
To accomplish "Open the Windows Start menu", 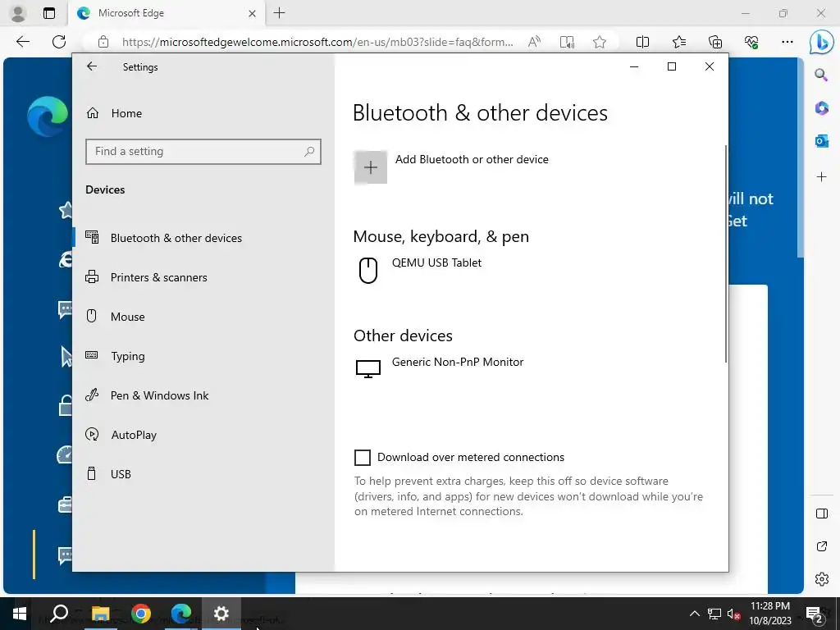I will (x=20, y=614).
